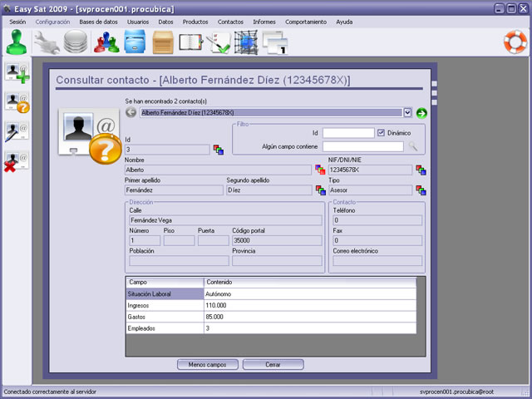Open the Comportamiento menu
Viewport: 532px width, 399px height.
(x=306, y=22)
